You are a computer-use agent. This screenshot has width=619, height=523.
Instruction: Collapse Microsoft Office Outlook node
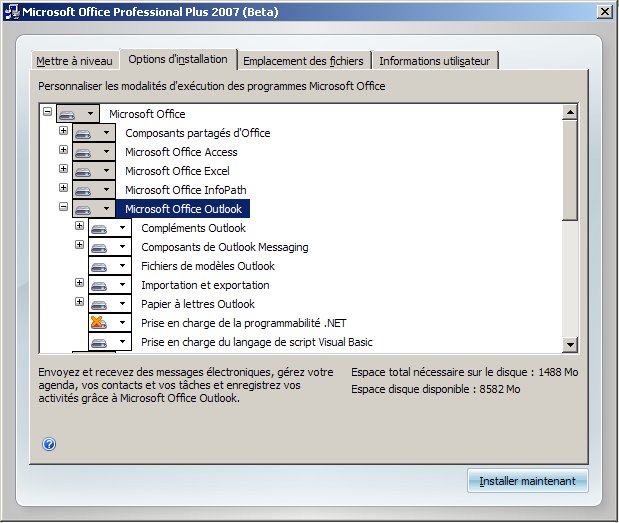(63, 206)
